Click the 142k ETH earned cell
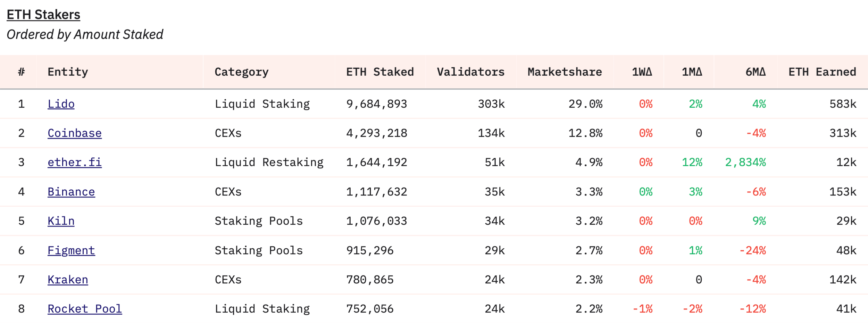The image size is (868, 323). click(843, 280)
